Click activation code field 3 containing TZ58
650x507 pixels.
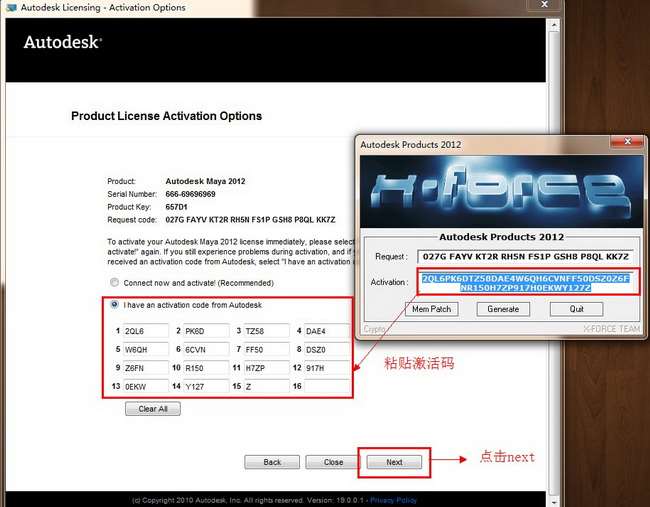pyautogui.click(x=266, y=331)
